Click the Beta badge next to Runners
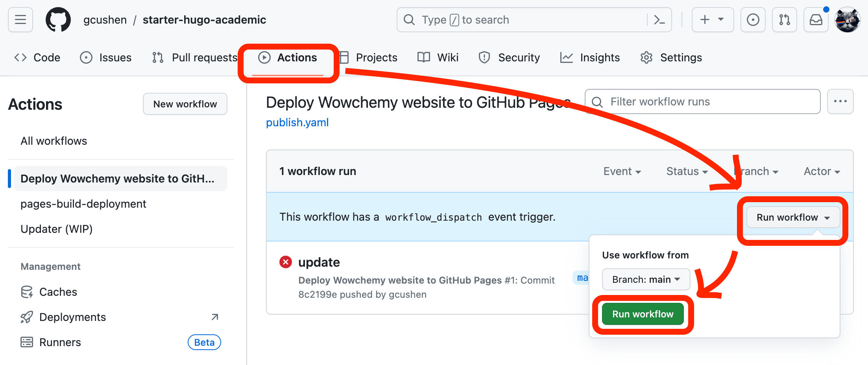This screenshot has height=365, width=868. 204,342
